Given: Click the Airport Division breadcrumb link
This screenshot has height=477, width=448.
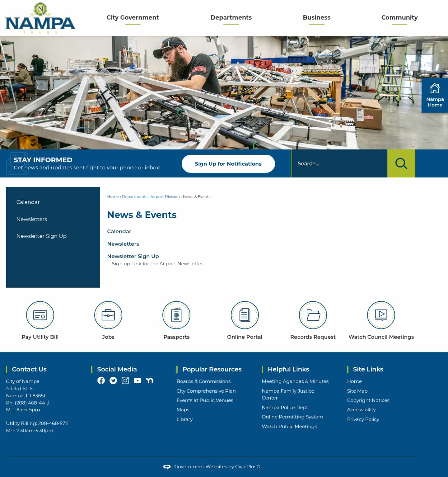Looking at the screenshot, I should pos(165,196).
